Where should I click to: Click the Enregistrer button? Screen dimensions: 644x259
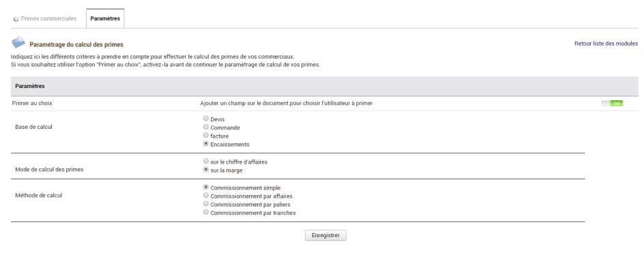tap(325, 236)
